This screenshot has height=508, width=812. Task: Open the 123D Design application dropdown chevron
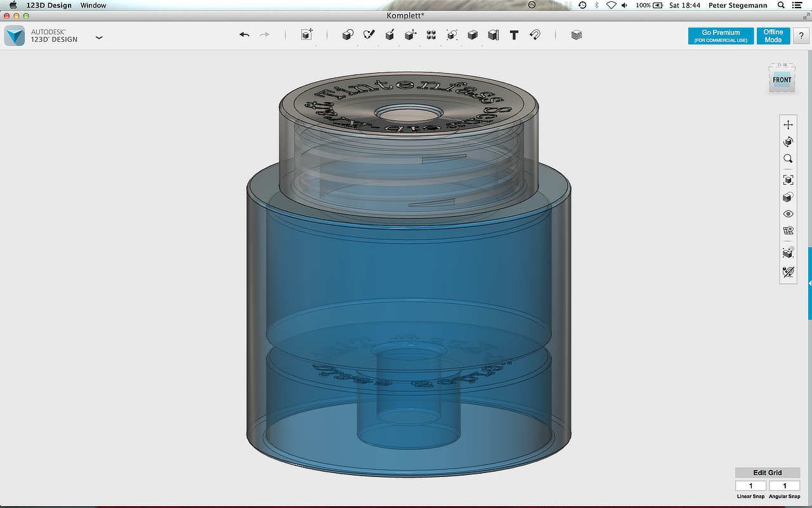99,37
